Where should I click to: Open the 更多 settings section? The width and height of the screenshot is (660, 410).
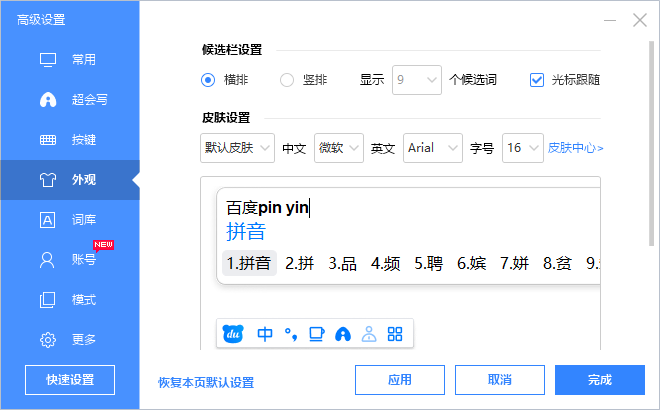point(70,339)
